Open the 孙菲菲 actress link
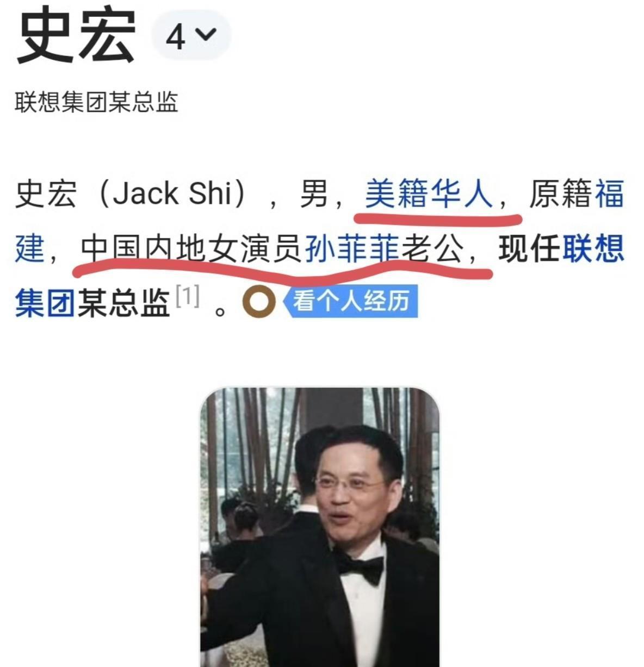The image size is (644, 667). (352, 250)
